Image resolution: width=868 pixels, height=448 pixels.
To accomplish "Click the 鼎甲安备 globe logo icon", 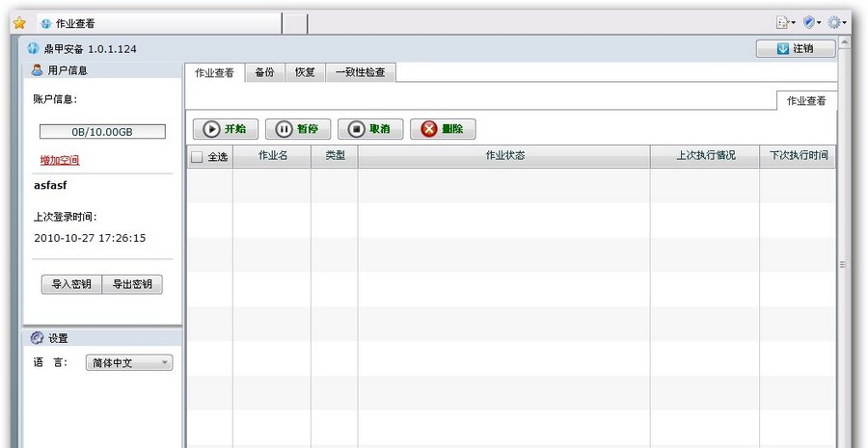I will point(33,49).
